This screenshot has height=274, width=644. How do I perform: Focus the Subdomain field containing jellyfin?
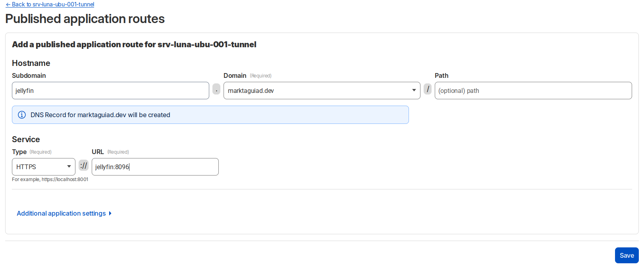coord(110,91)
